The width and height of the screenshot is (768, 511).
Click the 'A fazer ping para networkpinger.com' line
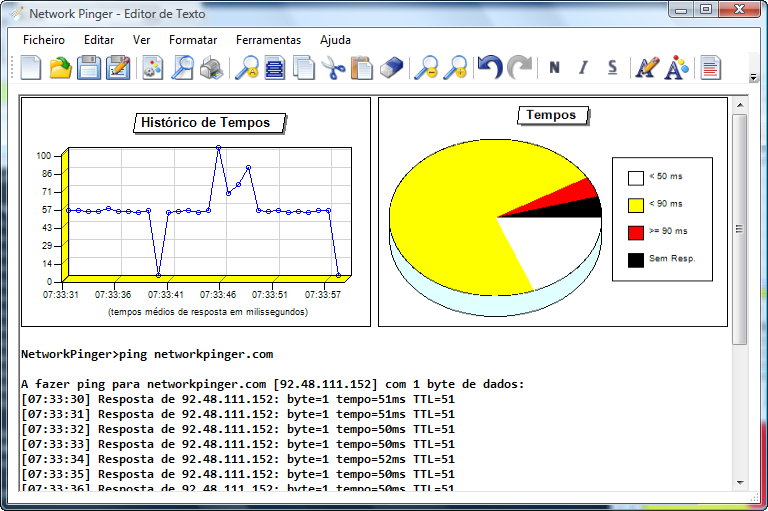(272, 384)
